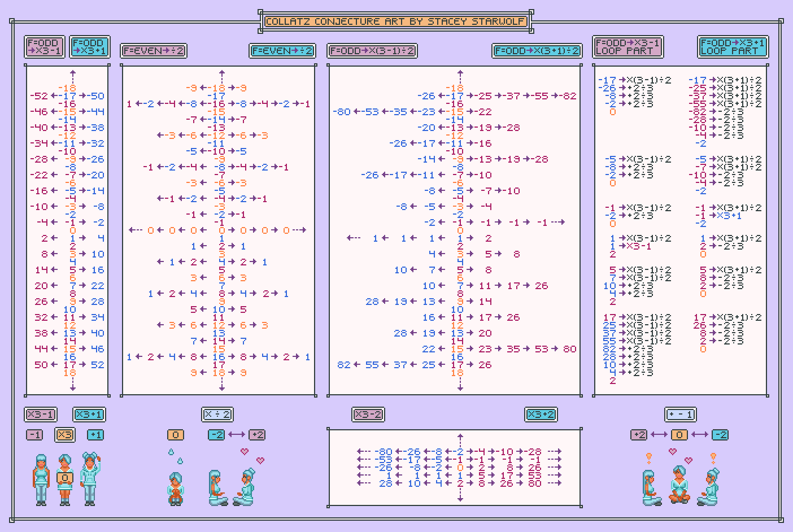Switch to the "F=EVEN→÷2" tab
Screen dimensions: 793x532
click(153, 51)
